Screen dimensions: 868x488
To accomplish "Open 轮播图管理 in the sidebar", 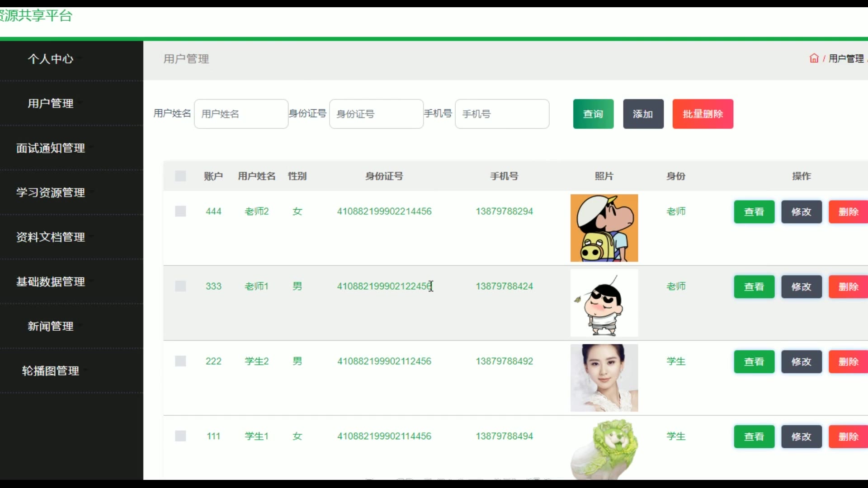I will point(51,371).
